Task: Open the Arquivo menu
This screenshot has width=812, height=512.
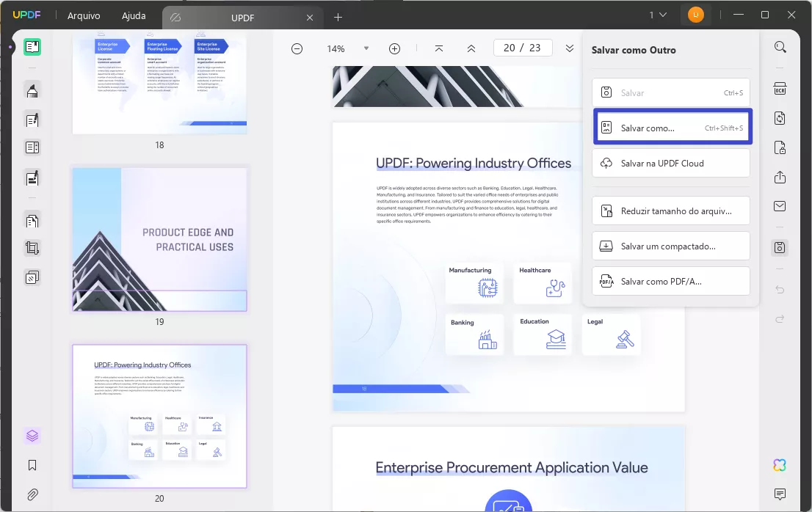Action: pyautogui.click(x=84, y=15)
